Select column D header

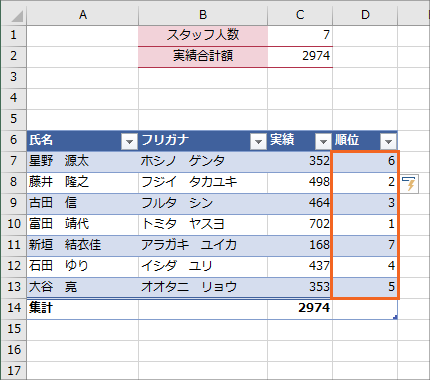pos(365,15)
